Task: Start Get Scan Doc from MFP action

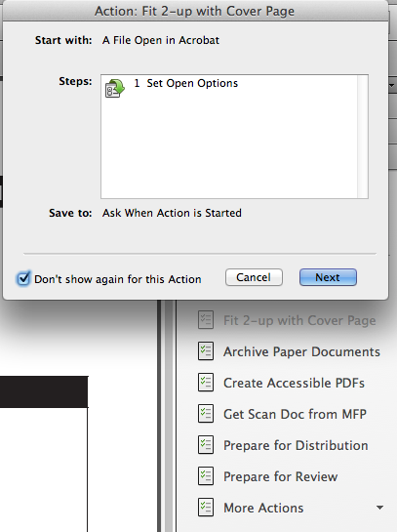Action: 295,414
